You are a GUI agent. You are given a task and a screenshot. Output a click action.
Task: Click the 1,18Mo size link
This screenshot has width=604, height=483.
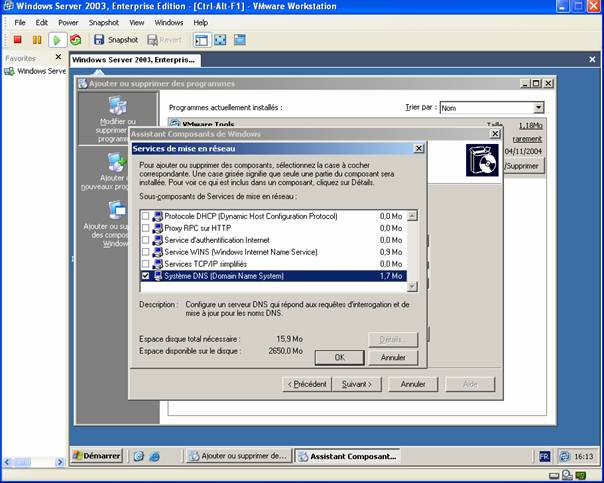click(x=530, y=126)
